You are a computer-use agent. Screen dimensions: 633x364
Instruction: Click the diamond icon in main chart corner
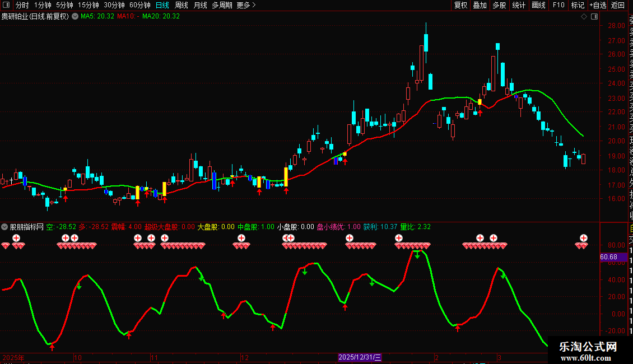(x=584, y=16)
